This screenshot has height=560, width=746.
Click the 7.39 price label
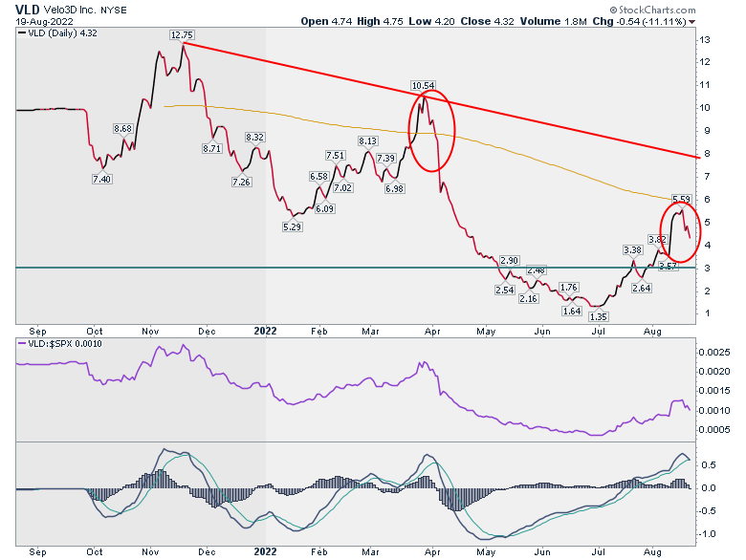pos(385,159)
